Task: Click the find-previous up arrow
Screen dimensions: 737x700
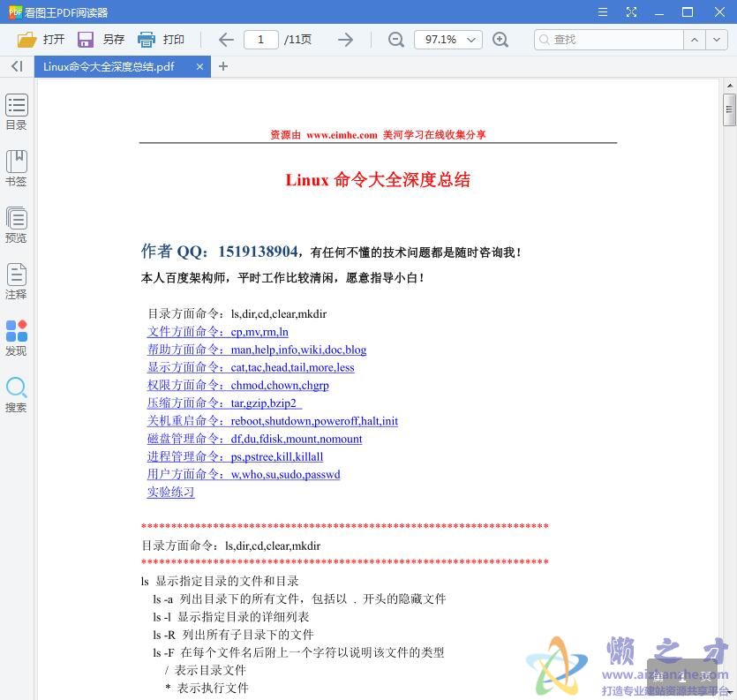Action: click(696, 40)
